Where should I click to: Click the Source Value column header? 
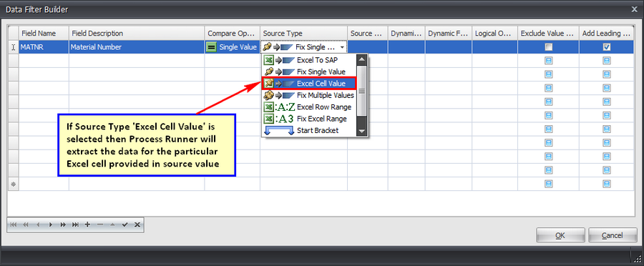point(368,34)
